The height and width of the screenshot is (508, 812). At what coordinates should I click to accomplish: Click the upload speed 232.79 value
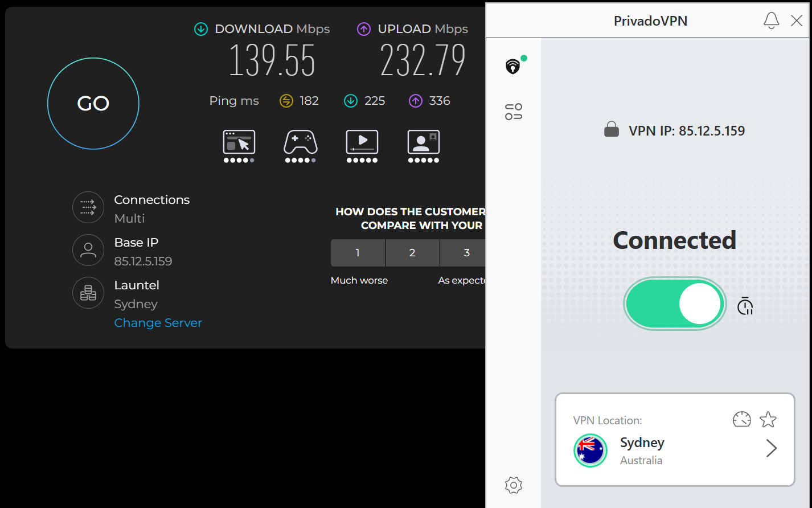423,60
